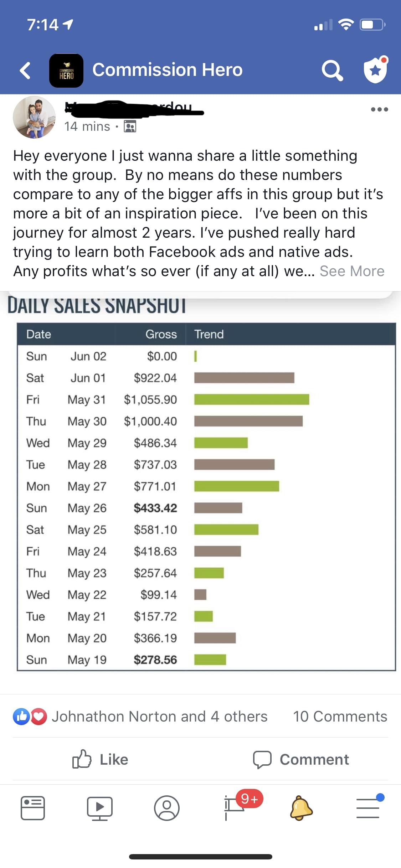Open the Commission Hero group logo

66,71
